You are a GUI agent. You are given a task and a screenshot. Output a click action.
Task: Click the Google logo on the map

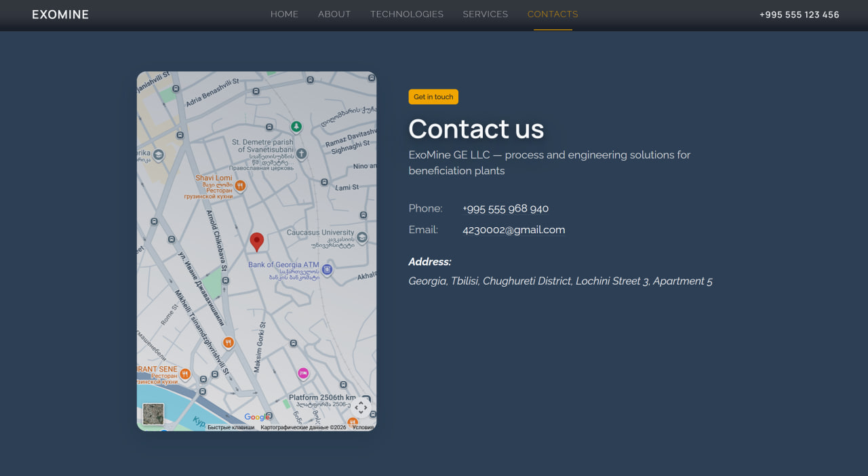[x=256, y=418]
